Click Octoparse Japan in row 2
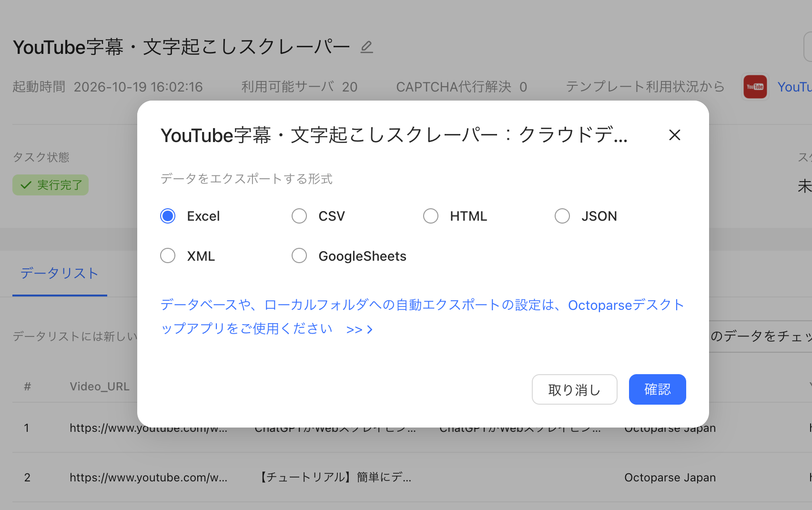The width and height of the screenshot is (812, 510). pos(670,477)
